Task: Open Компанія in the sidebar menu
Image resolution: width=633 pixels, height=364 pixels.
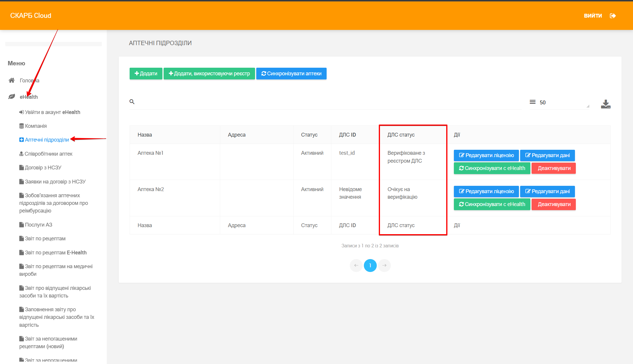Action: [36, 126]
